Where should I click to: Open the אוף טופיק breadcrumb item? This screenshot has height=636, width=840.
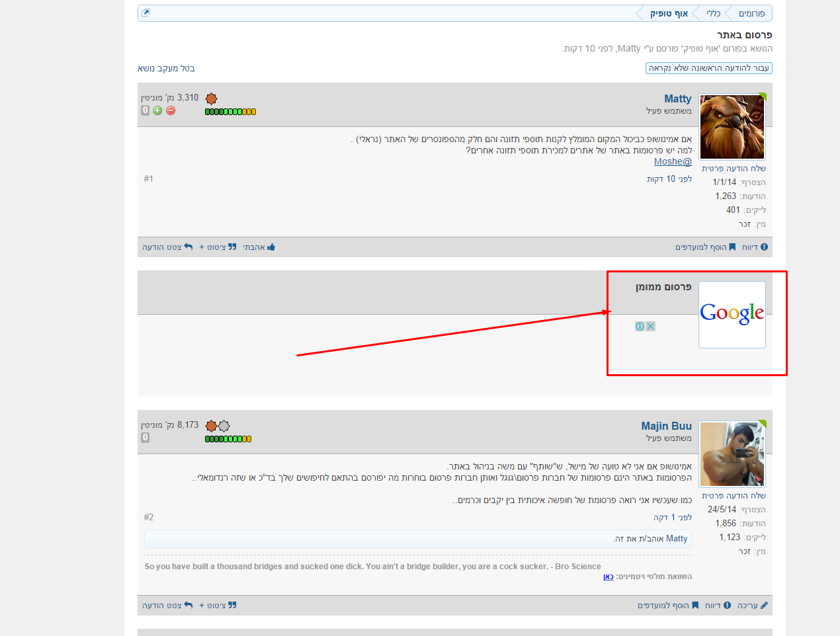click(669, 13)
